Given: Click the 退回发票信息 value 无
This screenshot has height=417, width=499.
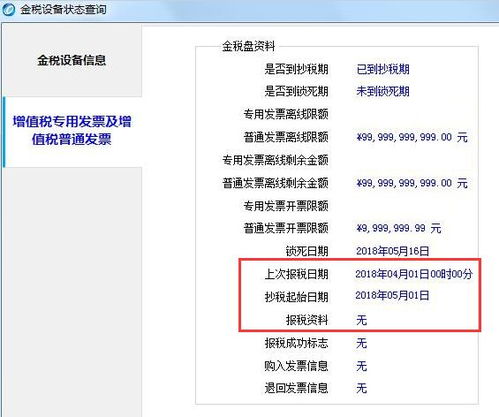Looking at the screenshot, I should [x=361, y=388].
